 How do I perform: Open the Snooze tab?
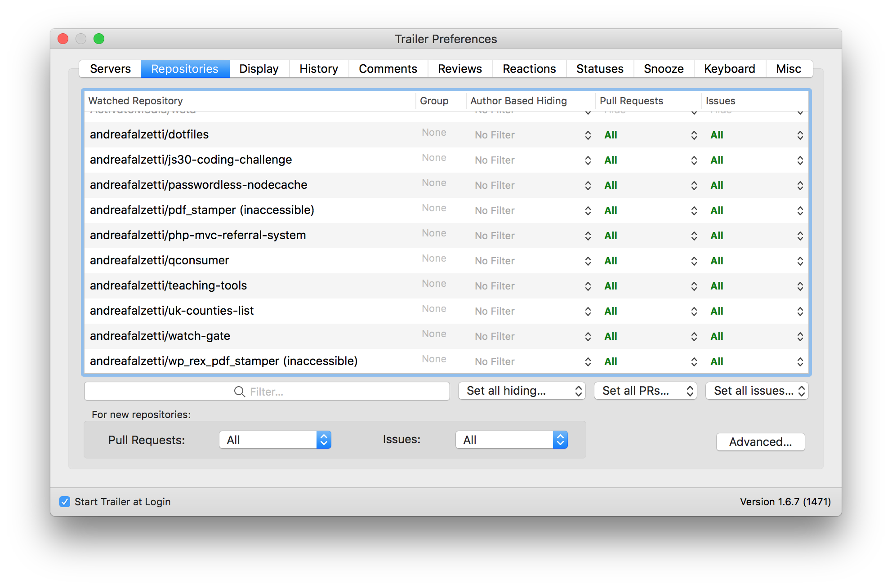tap(664, 69)
